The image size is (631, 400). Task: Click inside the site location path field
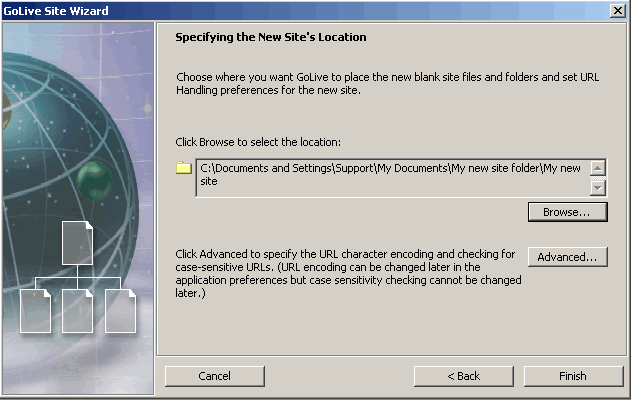(x=392, y=177)
